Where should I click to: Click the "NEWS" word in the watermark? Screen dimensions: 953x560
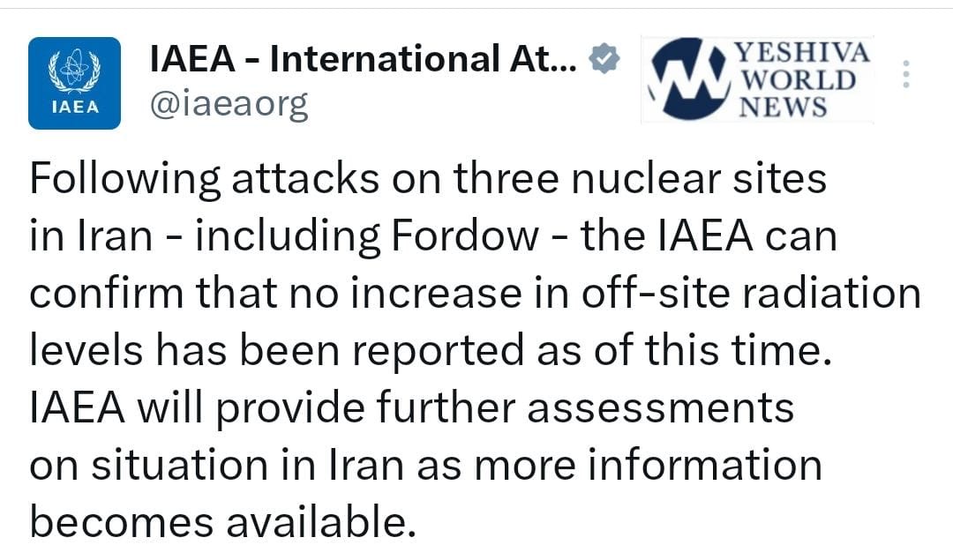[x=784, y=107]
